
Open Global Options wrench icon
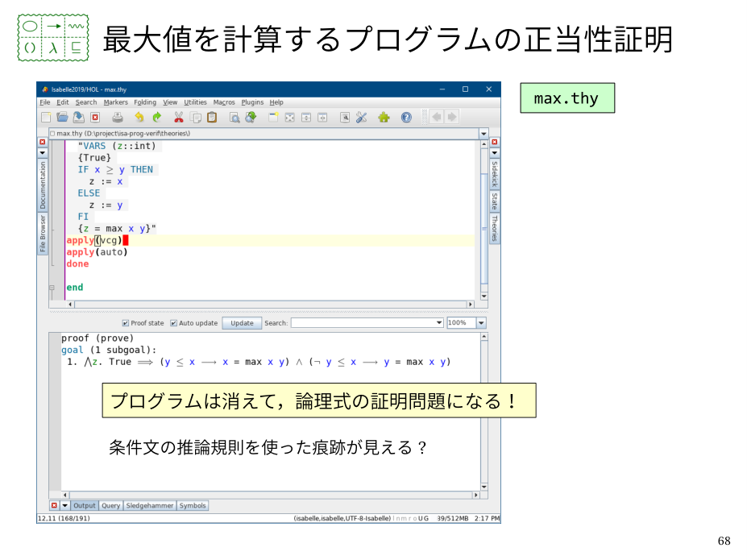point(361,118)
